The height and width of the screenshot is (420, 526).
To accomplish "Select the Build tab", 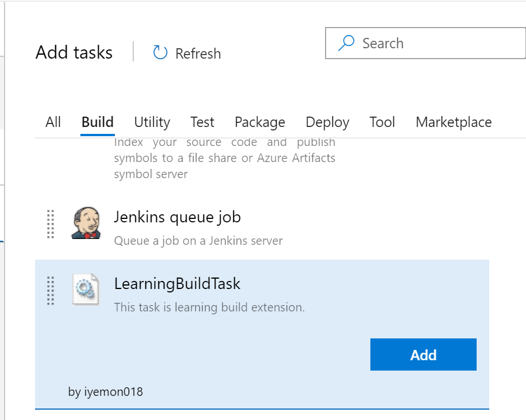I will pyautogui.click(x=98, y=122).
